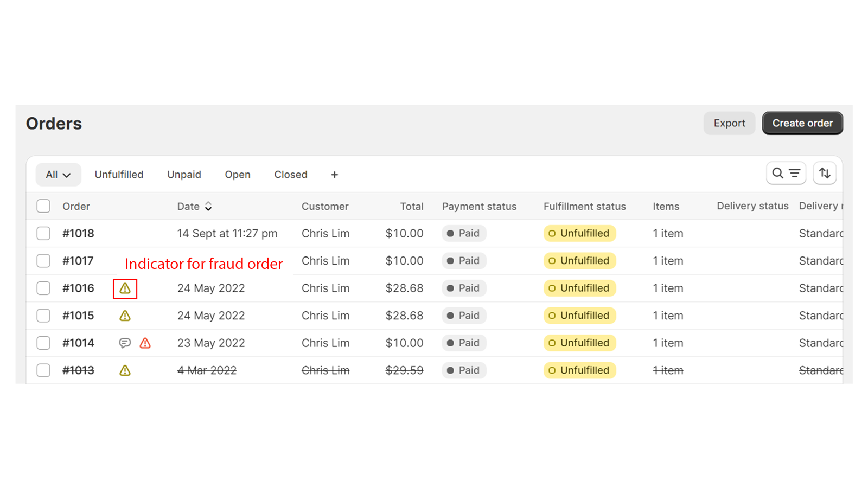The width and height of the screenshot is (868, 488).
Task: Click the Unfulfilled status badge on order #1017
Action: click(579, 261)
